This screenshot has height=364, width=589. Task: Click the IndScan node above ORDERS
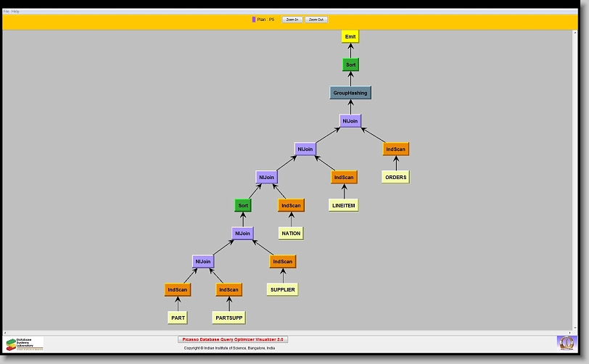395,149
